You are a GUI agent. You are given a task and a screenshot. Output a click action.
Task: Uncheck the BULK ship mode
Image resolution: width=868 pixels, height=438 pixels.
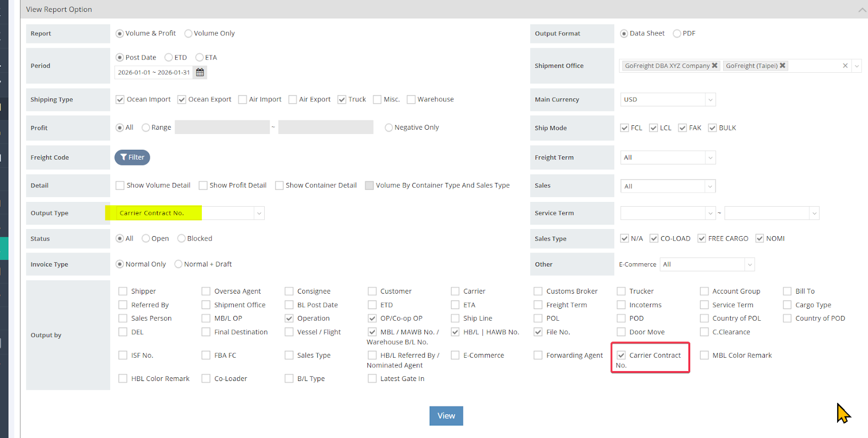tap(712, 128)
